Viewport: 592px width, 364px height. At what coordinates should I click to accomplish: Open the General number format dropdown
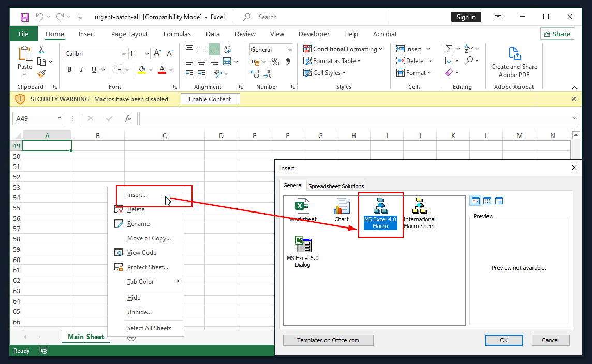tap(290, 50)
